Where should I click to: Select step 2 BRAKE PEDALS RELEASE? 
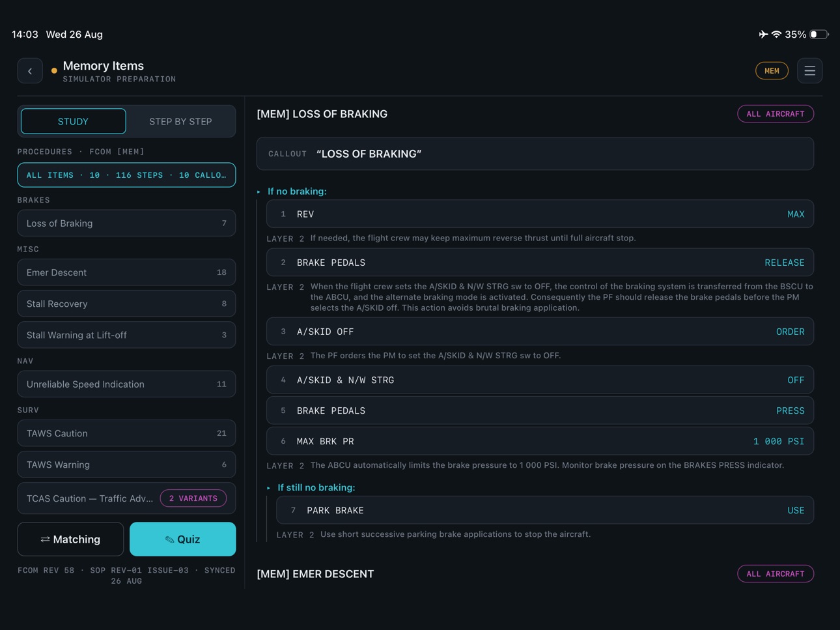[540, 263]
